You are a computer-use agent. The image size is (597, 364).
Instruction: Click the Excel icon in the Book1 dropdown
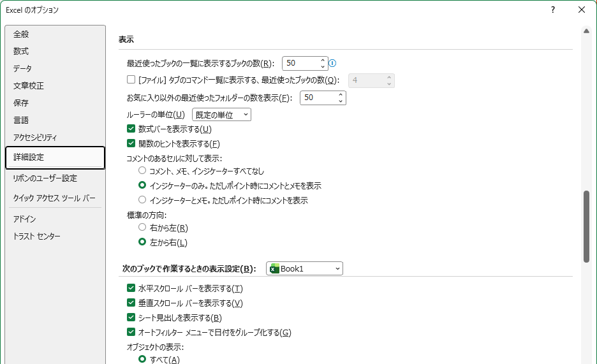(274, 269)
